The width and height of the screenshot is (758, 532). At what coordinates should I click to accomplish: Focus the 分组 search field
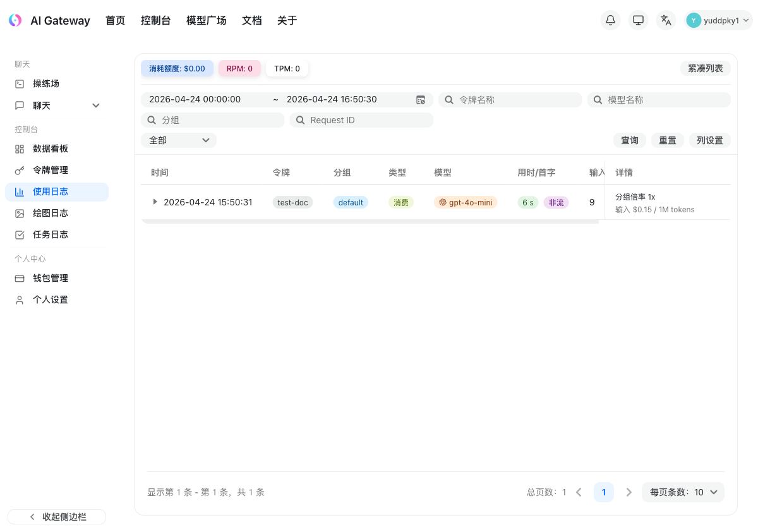(213, 120)
